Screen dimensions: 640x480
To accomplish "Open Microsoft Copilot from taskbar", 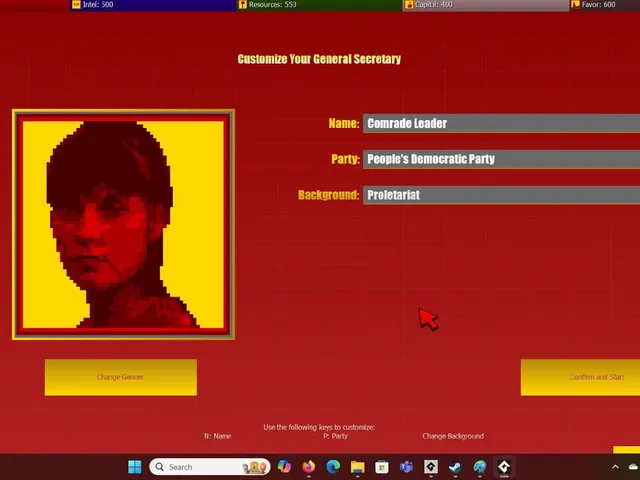I will 284,466.
